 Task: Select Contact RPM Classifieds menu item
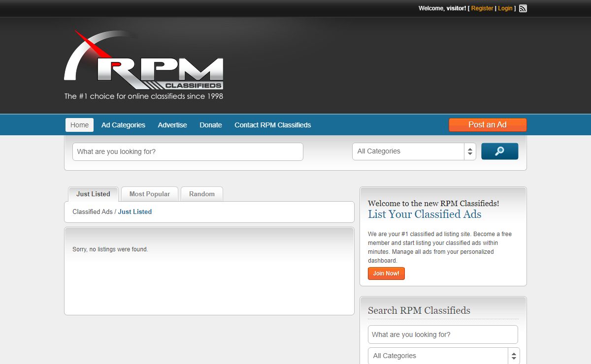[x=272, y=125]
